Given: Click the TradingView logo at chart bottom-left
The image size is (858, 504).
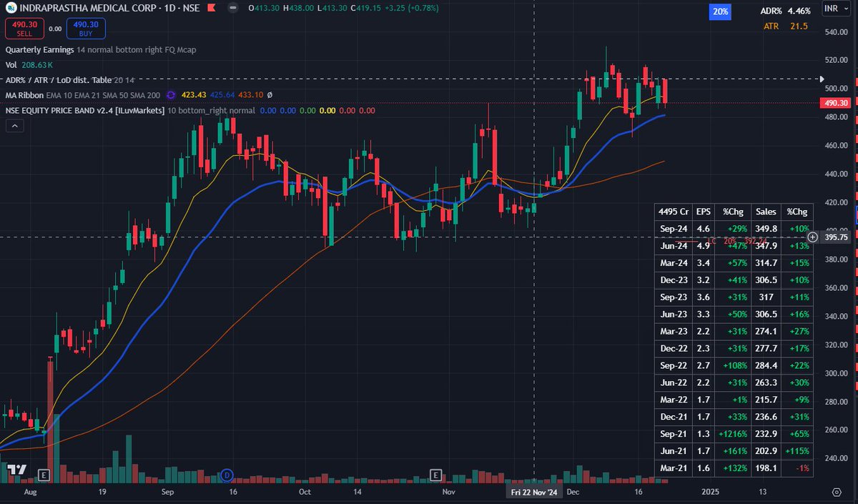Looking at the screenshot, I should [x=17, y=470].
